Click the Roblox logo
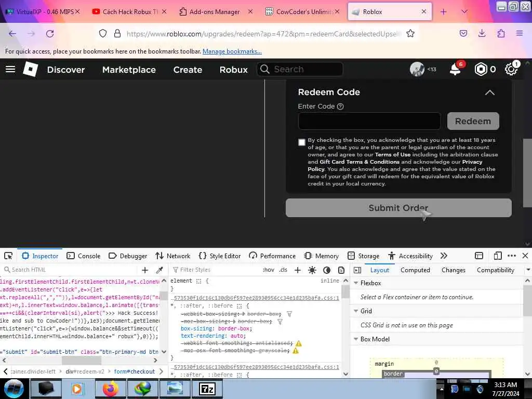532x399 pixels. click(x=30, y=69)
